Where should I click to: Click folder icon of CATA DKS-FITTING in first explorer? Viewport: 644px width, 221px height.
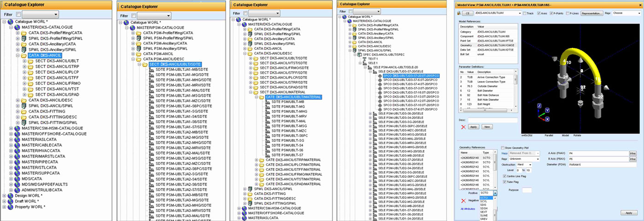(x=24, y=111)
